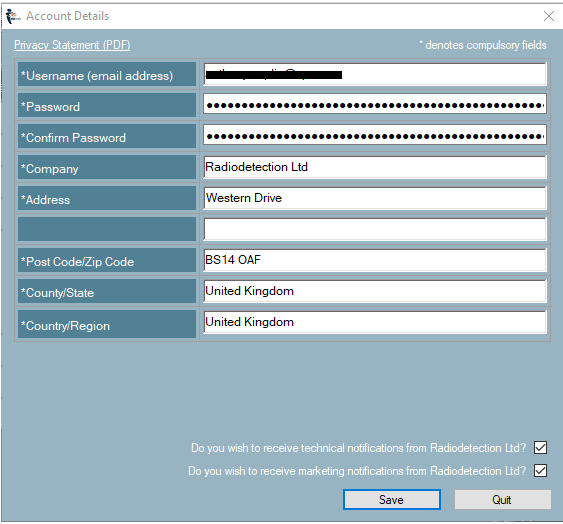Select the Confirm Password field
563x524 pixels.
pyautogui.click(x=375, y=135)
